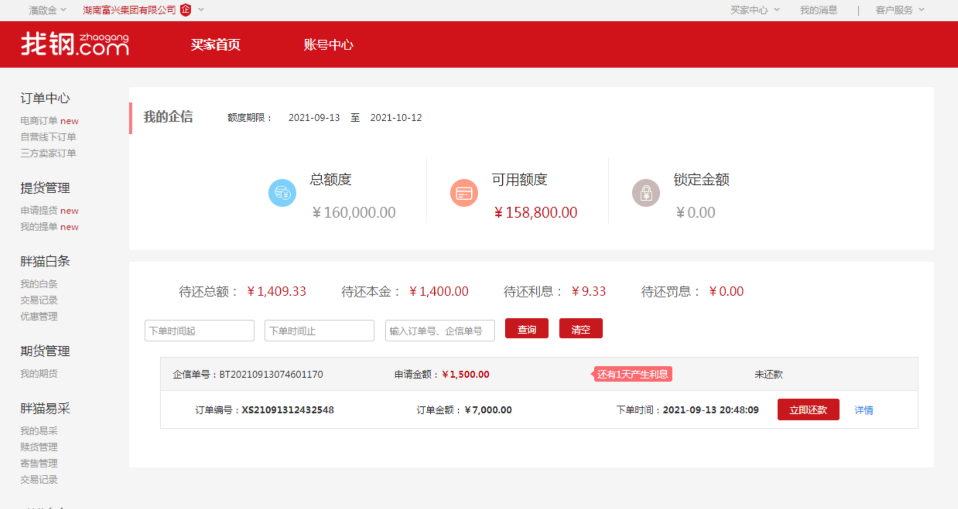Click the orange 可用额度 card icon
Screen dimensions: 958x509
[x=464, y=193]
